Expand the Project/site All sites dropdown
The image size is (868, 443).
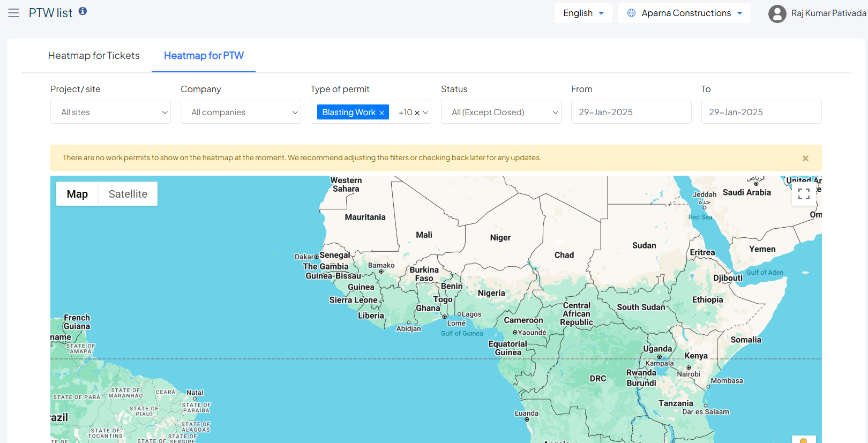pos(110,112)
